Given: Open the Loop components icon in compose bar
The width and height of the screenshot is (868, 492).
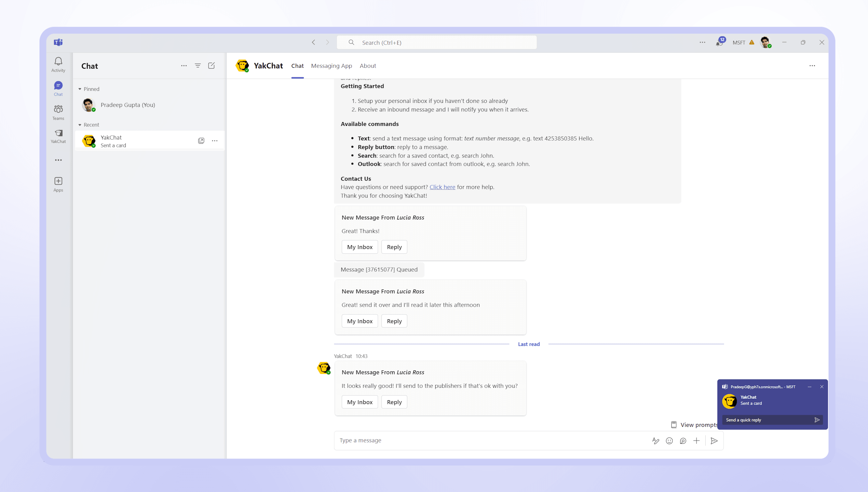Looking at the screenshot, I should click(x=683, y=441).
